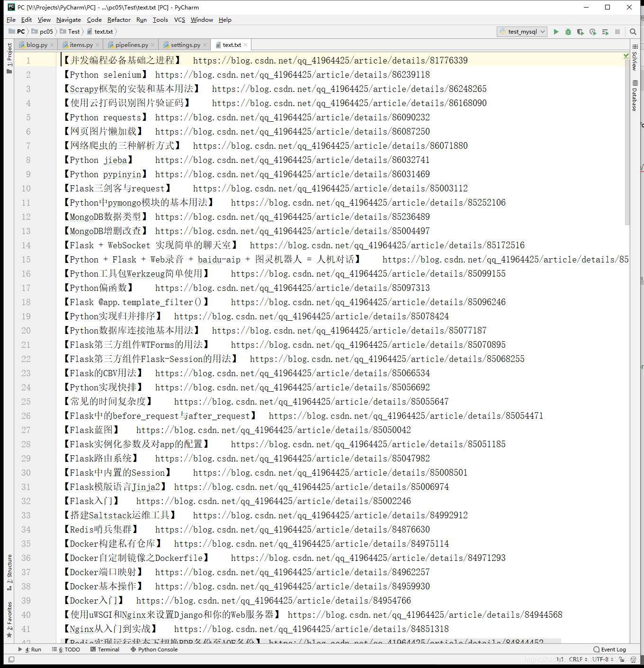Close the settings.py tab
Screen dimensions: 644x668
205,45
